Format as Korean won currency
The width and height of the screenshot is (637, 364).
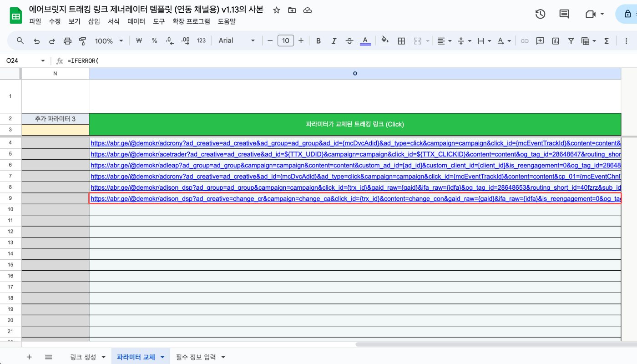click(x=139, y=41)
